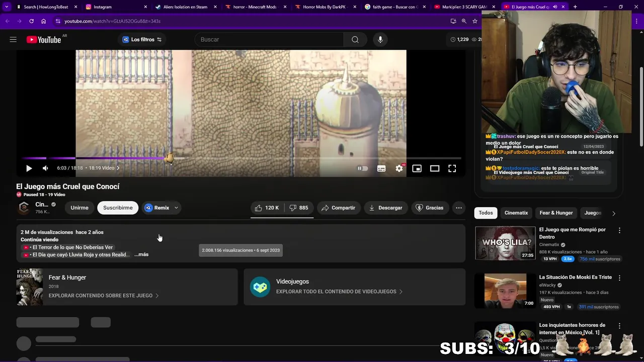Toggle subtitles/closed captions button

(381, 168)
